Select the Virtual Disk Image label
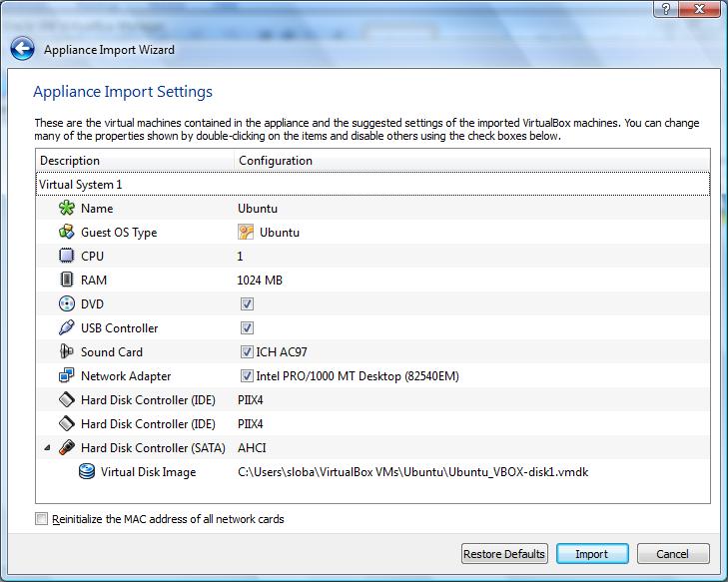Screen dimensions: 728x582 pyautogui.click(x=148, y=472)
